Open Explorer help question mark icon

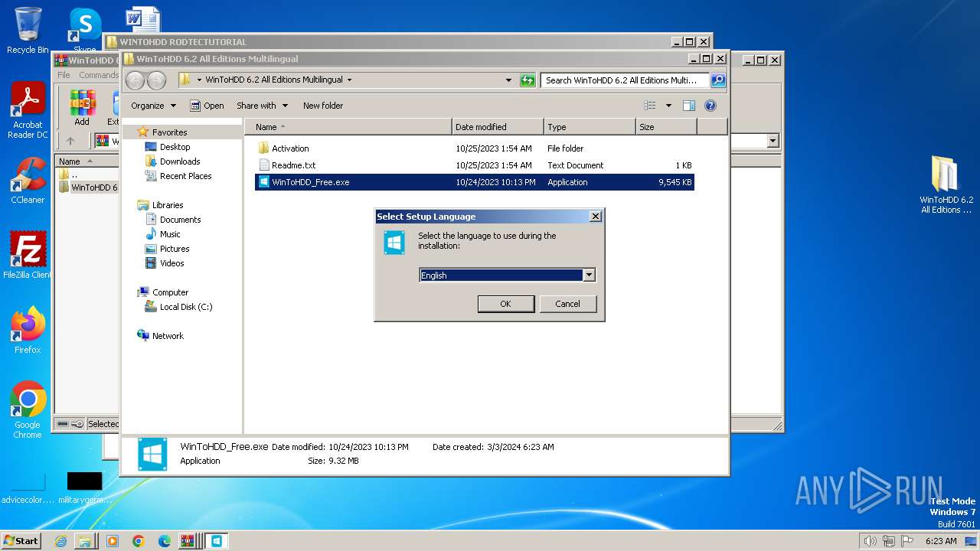tap(710, 106)
